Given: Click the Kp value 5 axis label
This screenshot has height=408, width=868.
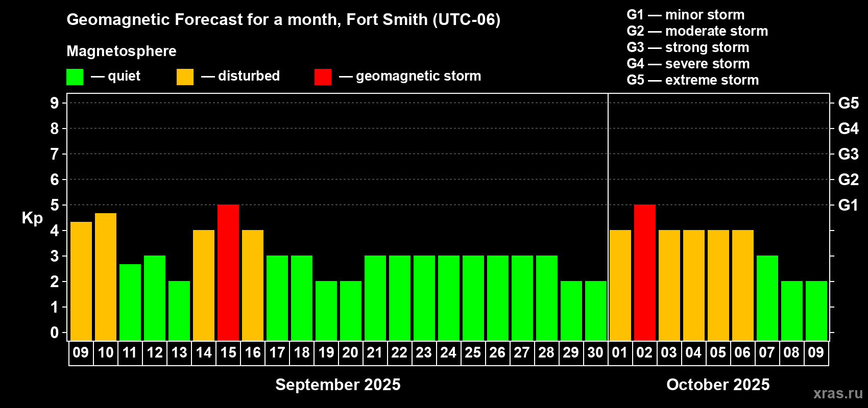Looking at the screenshot, I should tap(55, 205).
